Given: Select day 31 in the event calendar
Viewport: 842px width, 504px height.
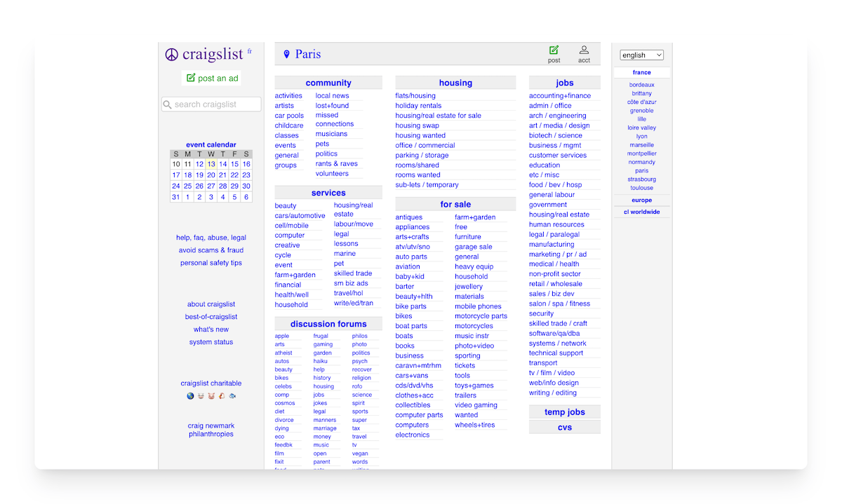Looking at the screenshot, I should [175, 197].
